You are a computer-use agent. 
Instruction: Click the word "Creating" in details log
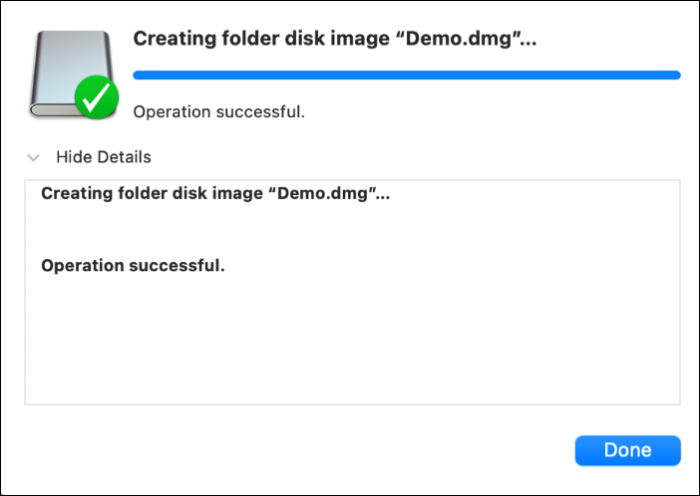[74, 193]
